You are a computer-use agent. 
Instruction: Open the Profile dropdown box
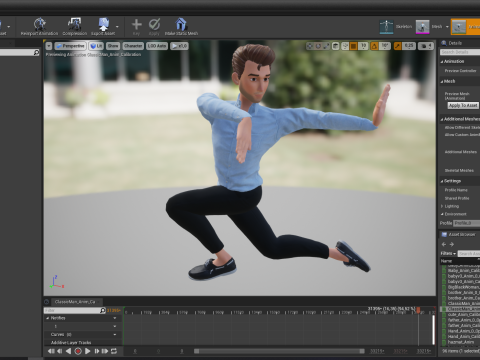coord(467,223)
